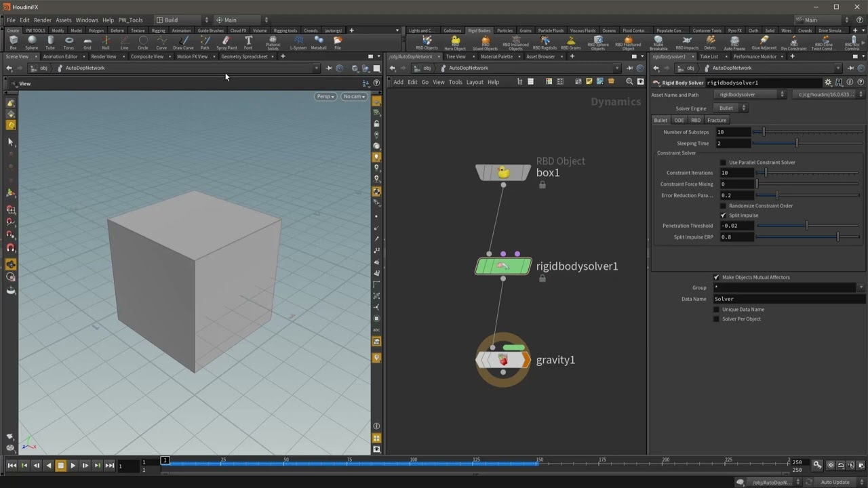The image size is (868, 488).
Task: Select the L-System shelf tool
Action: (298, 43)
